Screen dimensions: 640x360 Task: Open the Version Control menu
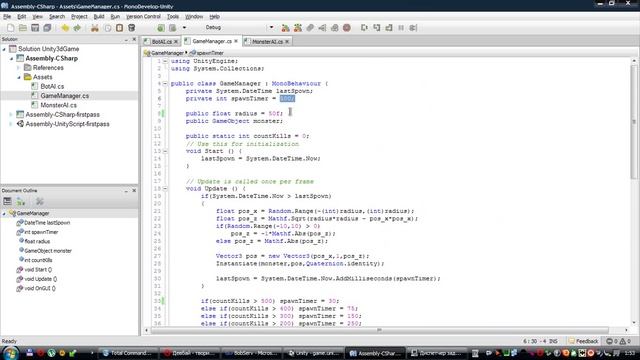coord(143,17)
